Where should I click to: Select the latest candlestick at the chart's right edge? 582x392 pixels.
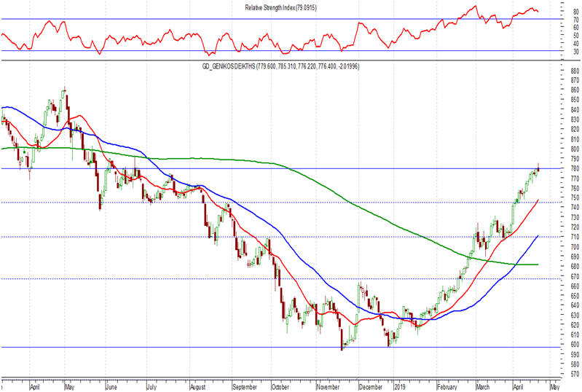click(x=538, y=169)
